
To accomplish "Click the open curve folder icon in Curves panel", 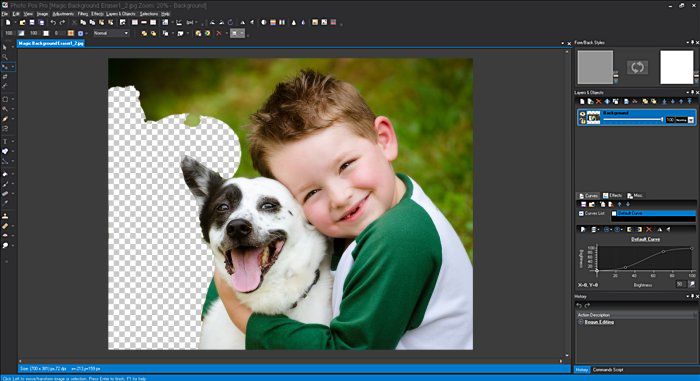I will pyautogui.click(x=592, y=205).
